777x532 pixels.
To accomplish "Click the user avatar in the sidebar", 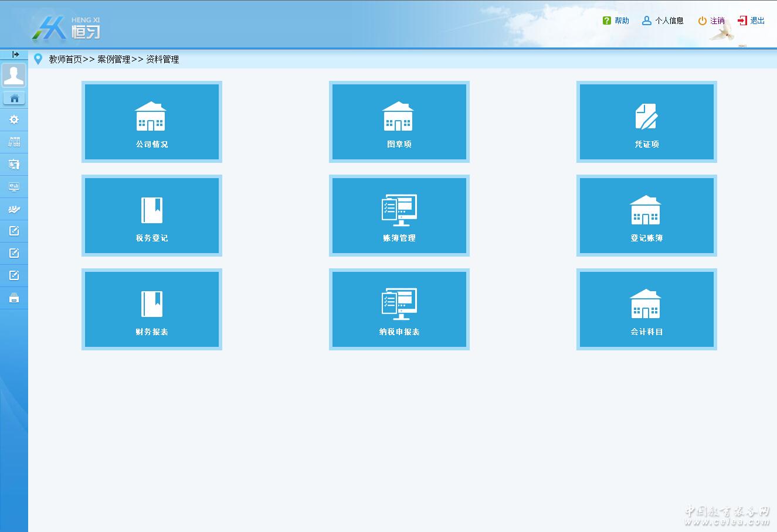I will (14, 75).
